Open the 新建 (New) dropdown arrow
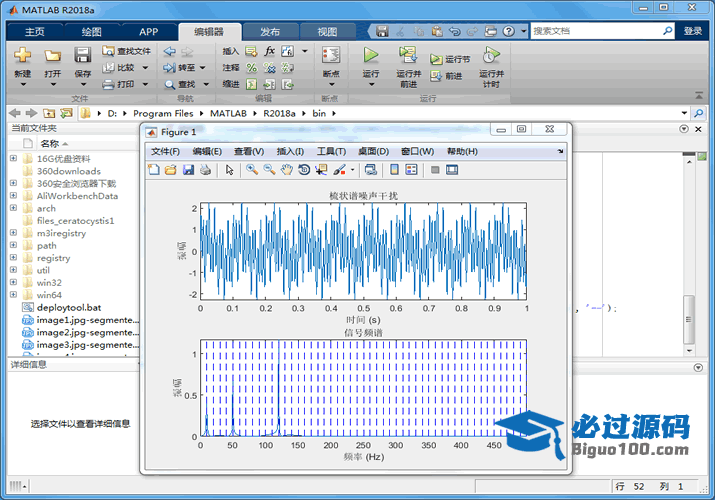Screen dimensions: 715x500 pos(23,86)
